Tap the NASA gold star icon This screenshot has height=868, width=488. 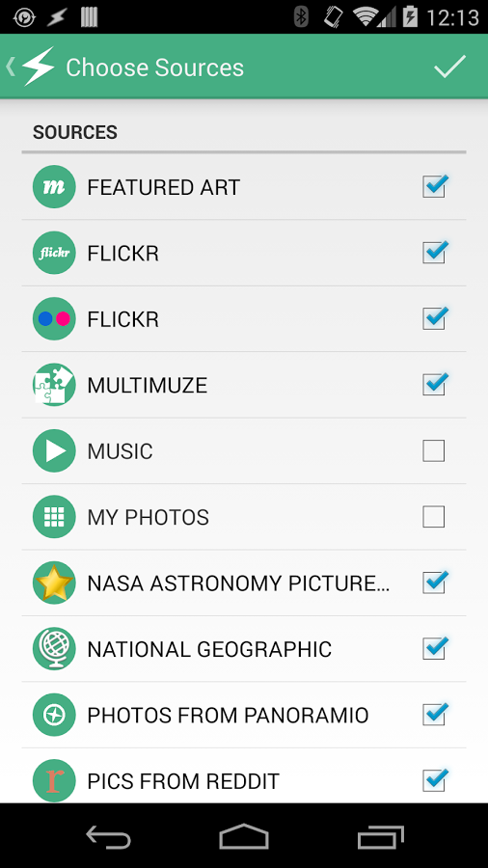[x=54, y=583]
